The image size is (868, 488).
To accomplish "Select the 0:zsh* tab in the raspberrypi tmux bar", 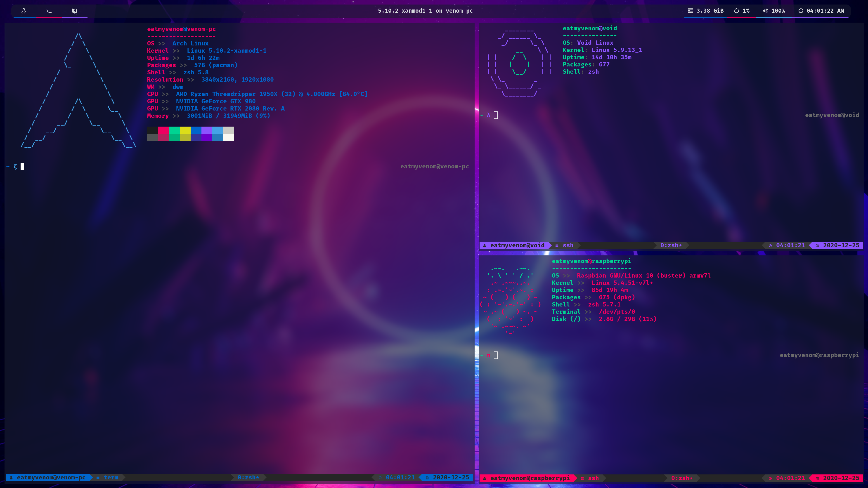I will point(682,478).
